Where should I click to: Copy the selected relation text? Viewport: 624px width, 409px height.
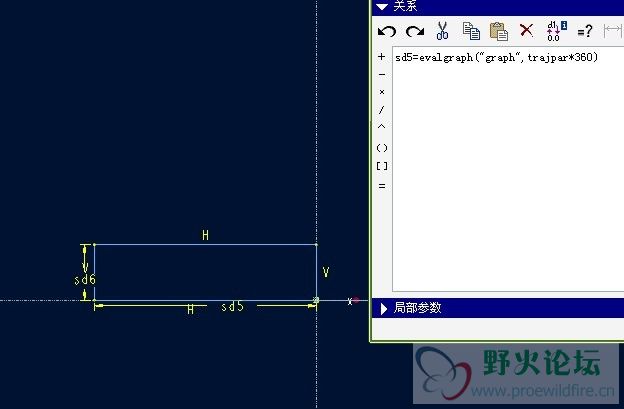pyautogui.click(x=471, y=31)
